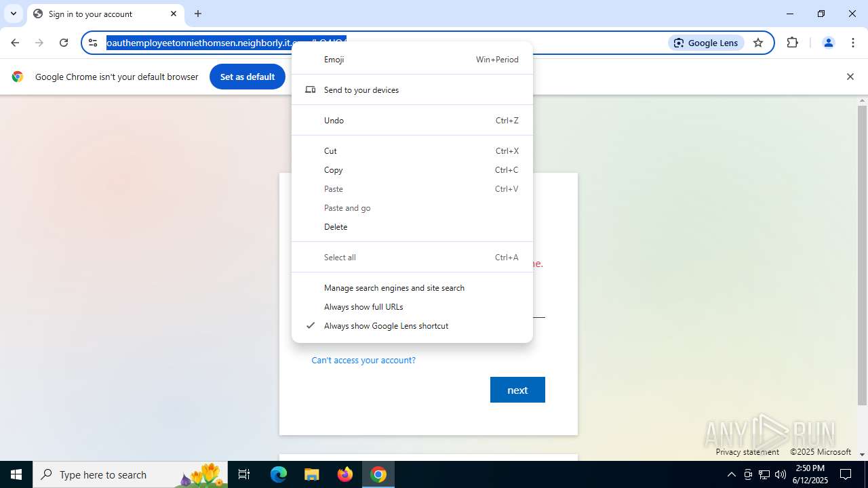Viewport: 868px width, 488px height.
Task: Click Can't access your account link
Action: [x=363, y=360]
